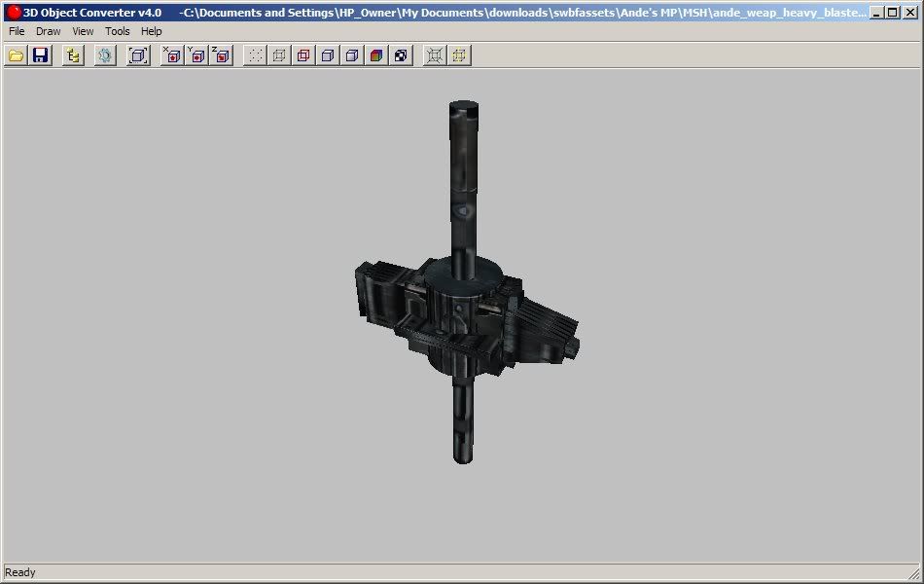The width and height of the screenshot is (924, 584).
Task: Switch to points display mode (dotted icon)
Action: [x=255, y=55]
